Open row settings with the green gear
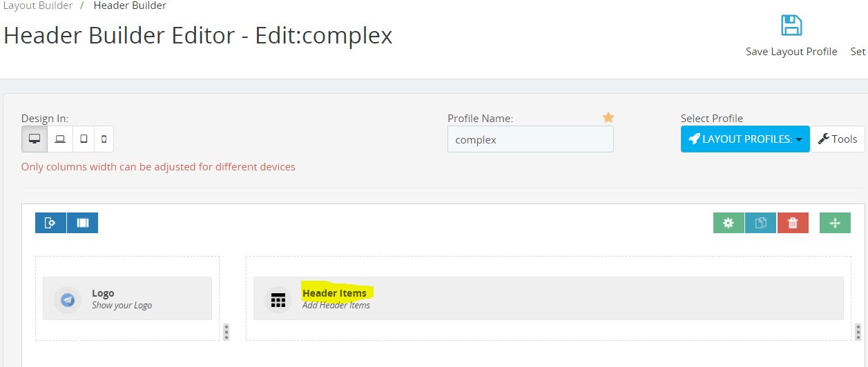The width and height of the screenshot is (868, 367). [729, 223]
